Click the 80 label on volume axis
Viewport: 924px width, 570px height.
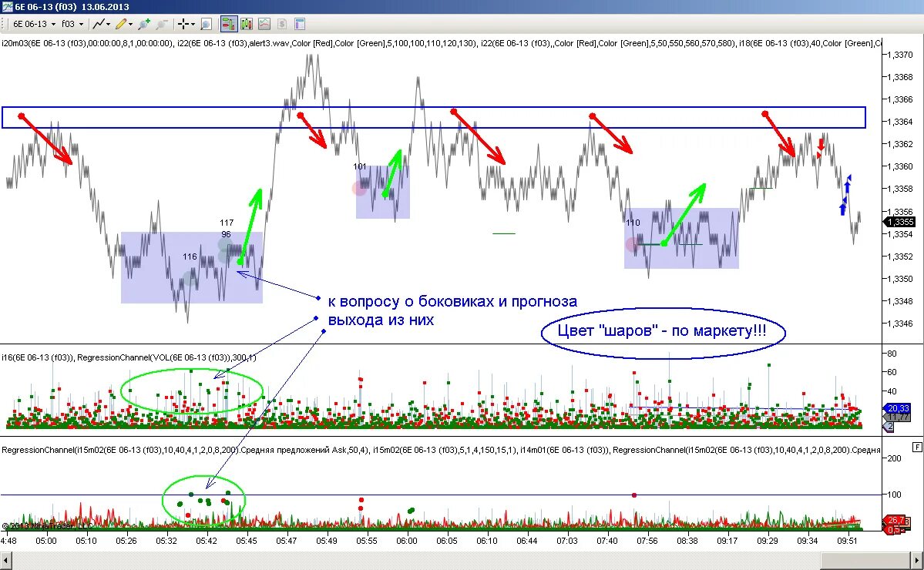(x=892, y=354)
